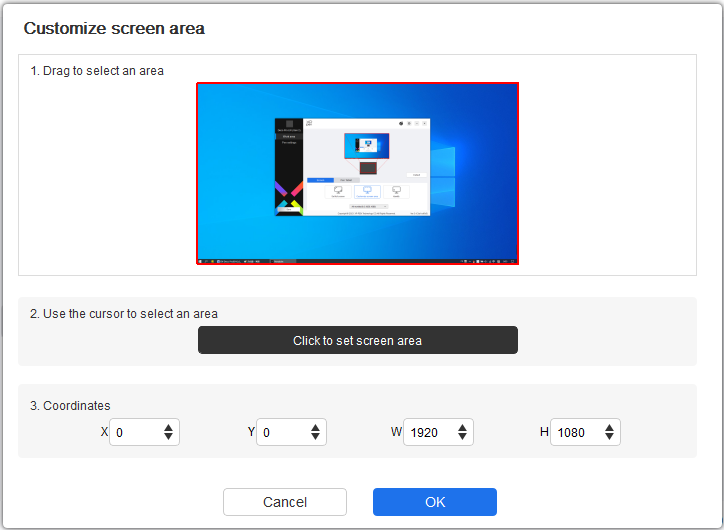The width and height of the screenshot is (724, 530).
Task: Click the down arrow on the X coordinate
Action: pos(168,437)
